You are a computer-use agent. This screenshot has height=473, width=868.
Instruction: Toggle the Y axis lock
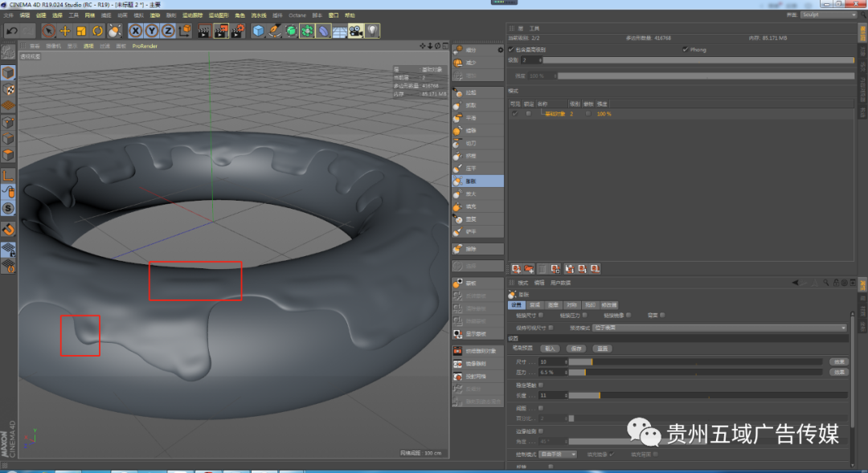151,31
